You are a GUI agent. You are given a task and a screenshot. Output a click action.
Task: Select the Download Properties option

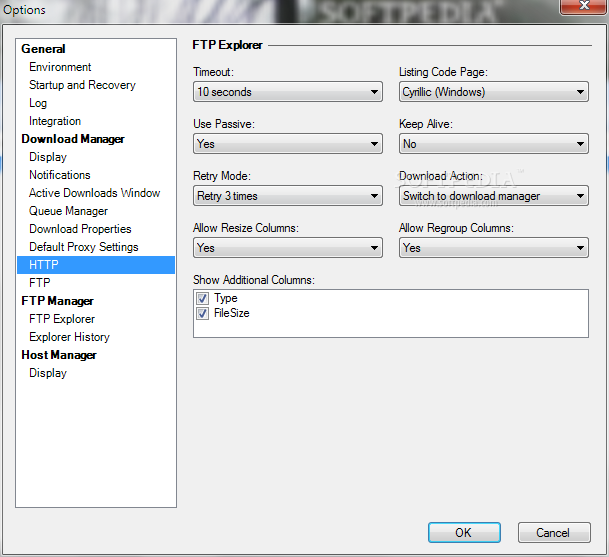click(80, 229)
